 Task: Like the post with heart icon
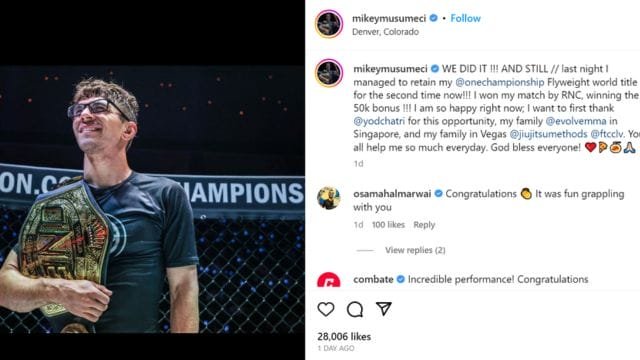(326, 309)
